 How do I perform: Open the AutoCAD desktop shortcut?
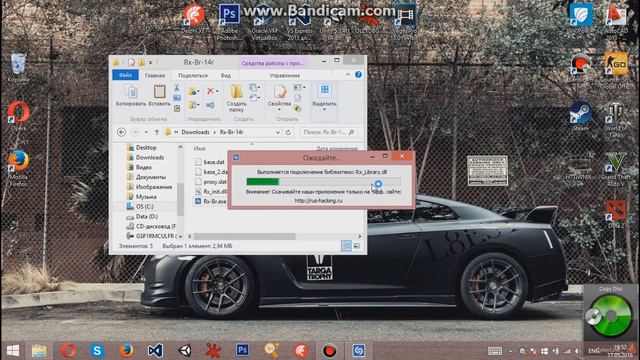(x=615, y=21)
